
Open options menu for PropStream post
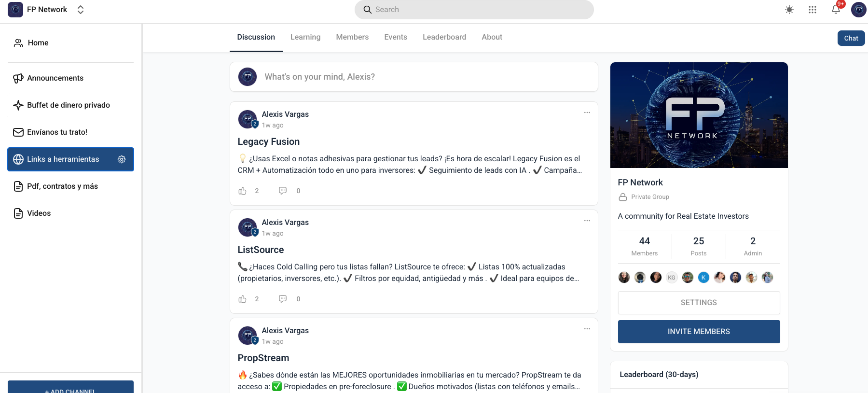587,329
